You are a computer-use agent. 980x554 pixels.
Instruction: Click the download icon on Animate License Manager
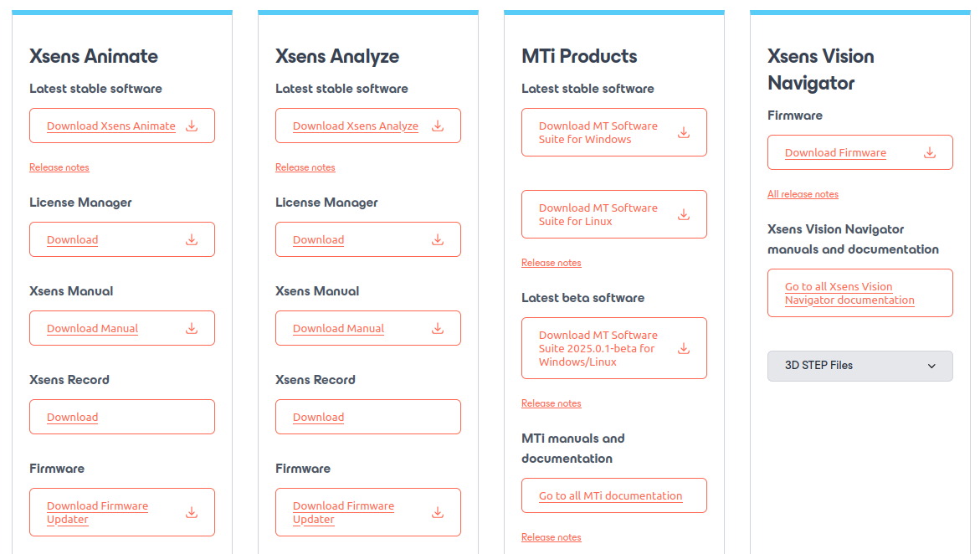tap(192, 239)
